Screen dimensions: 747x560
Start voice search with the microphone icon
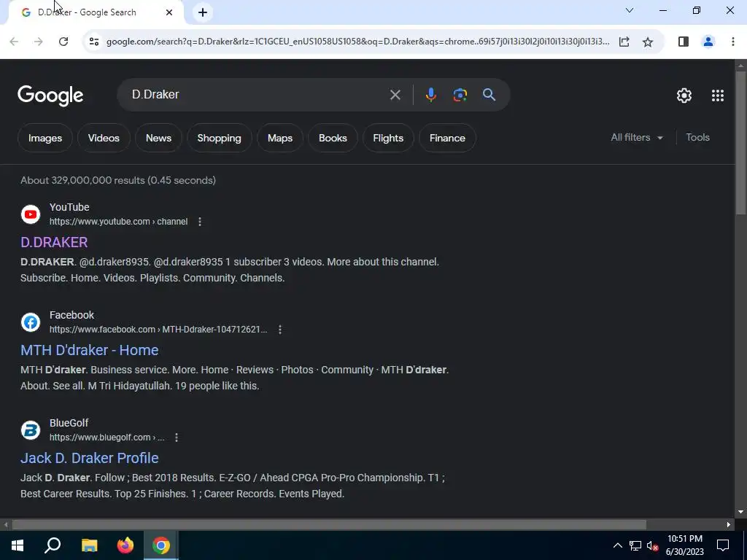pyautogui.click(x=430, y=95)
